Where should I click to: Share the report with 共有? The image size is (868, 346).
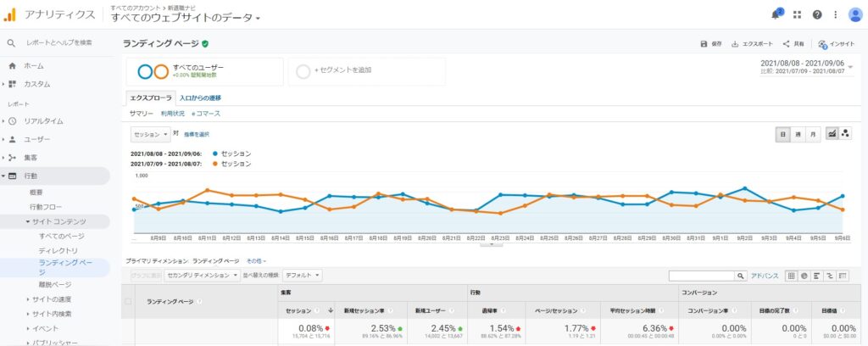coord(793,44)
